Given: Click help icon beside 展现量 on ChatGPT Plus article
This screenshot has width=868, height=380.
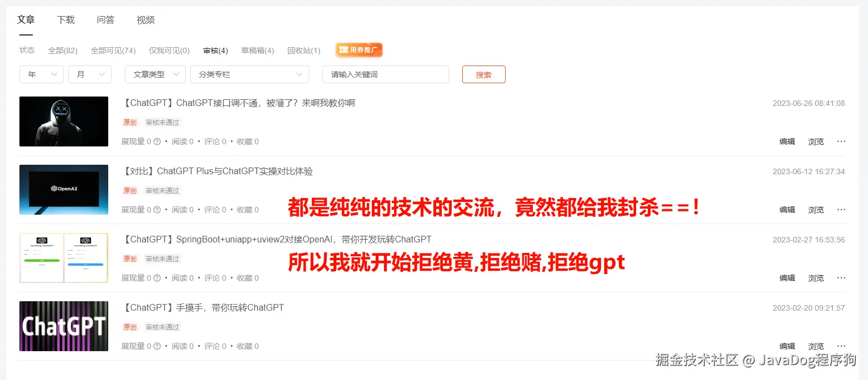Looking at the screenshot, I should pyautogui.click(x=157, y=210).
